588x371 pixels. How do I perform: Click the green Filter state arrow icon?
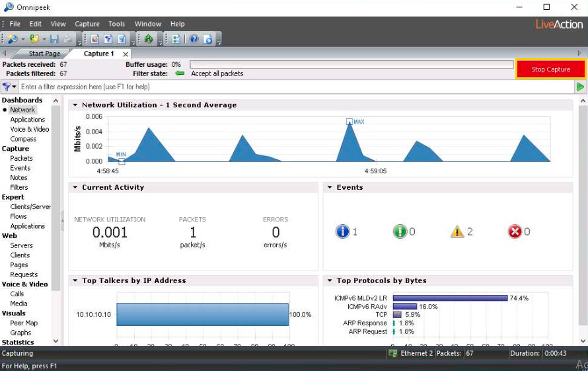[x=180, y=73]
